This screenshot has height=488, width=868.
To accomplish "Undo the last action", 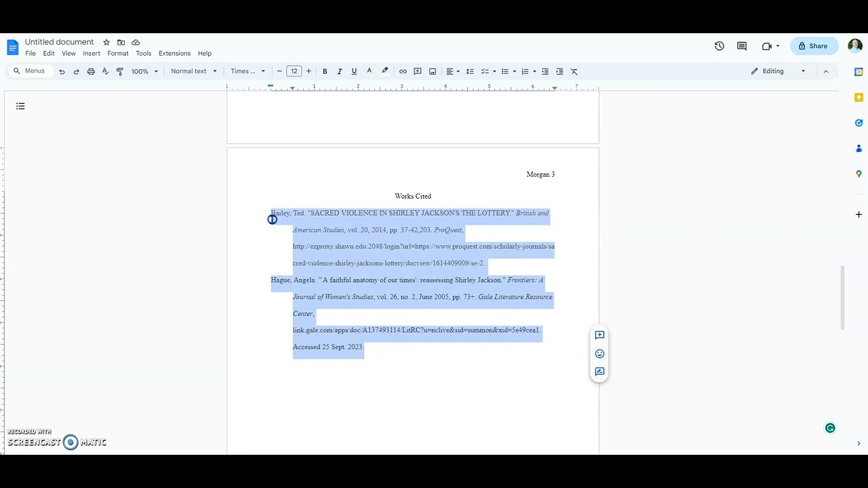I will (x=62, y=71).
